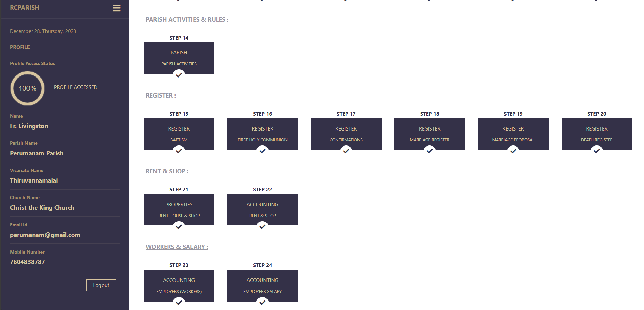Open the Parish Activities step 14 card
Viewport: 644px width, 310px height.
tap(179, 58)
